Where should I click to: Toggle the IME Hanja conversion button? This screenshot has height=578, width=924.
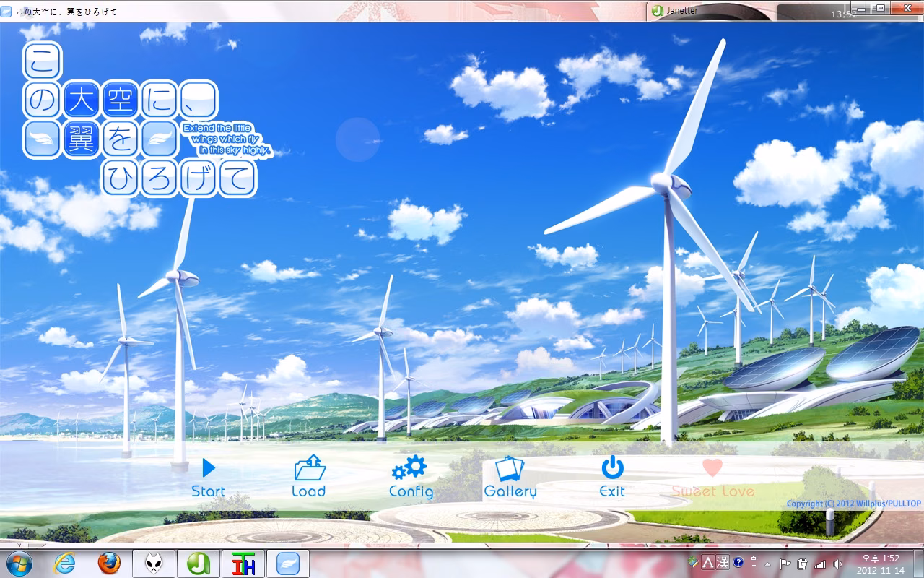722,562
